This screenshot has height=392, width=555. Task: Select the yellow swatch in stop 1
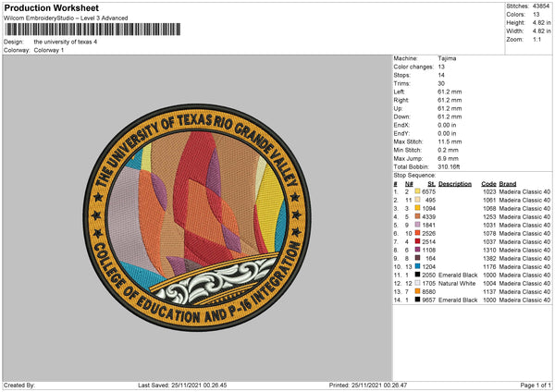pyautogui.click(x=417, y=191)
